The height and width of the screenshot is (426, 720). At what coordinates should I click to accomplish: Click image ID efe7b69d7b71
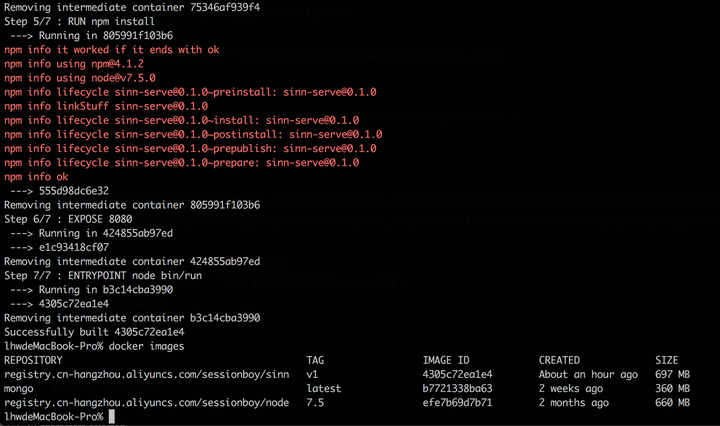pos(457,402)
